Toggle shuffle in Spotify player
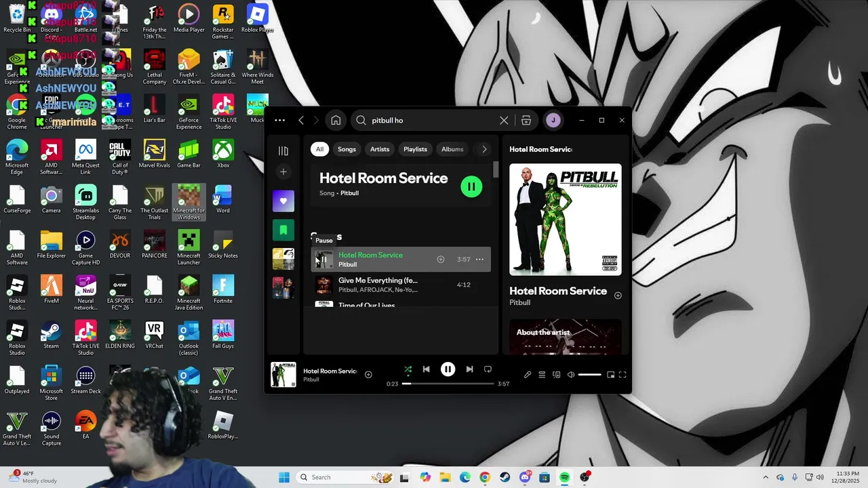Viewport: 868px width, 488px height. coord(408,369)
